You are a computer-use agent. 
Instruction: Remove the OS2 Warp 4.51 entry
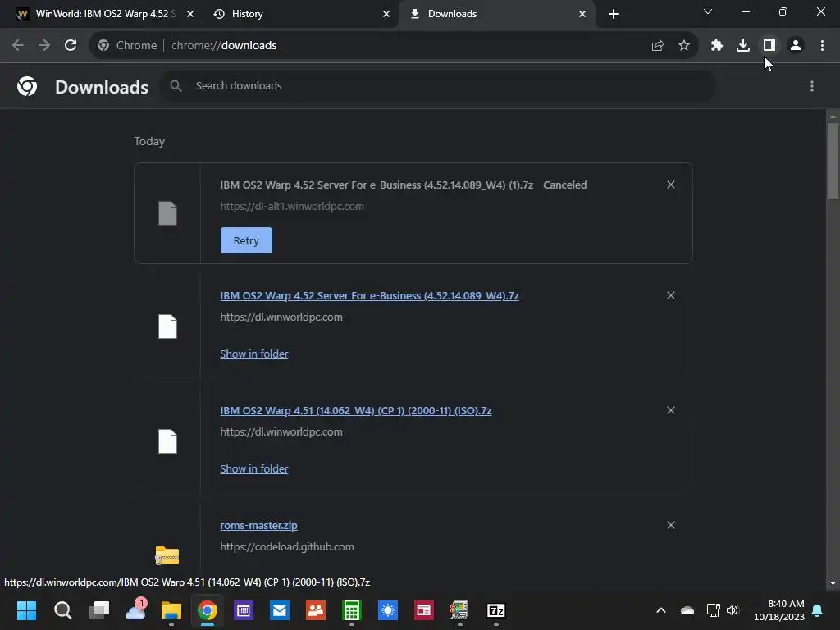click(x=671, y=410)
